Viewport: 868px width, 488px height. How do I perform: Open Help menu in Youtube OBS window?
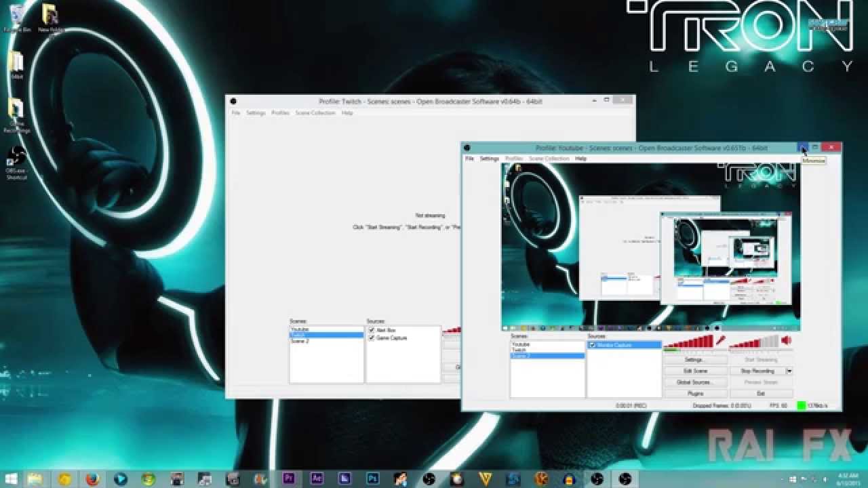[x=580, y=159]
